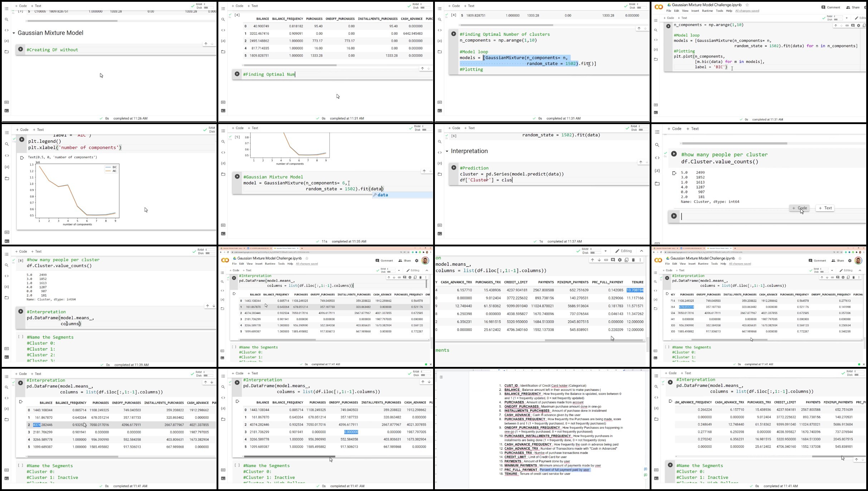The height and width of the screenshot is (491, 868).
Task: Open RAM/Disk dropdown in browser window showing BALANCE column
Action: pos(399,270)
